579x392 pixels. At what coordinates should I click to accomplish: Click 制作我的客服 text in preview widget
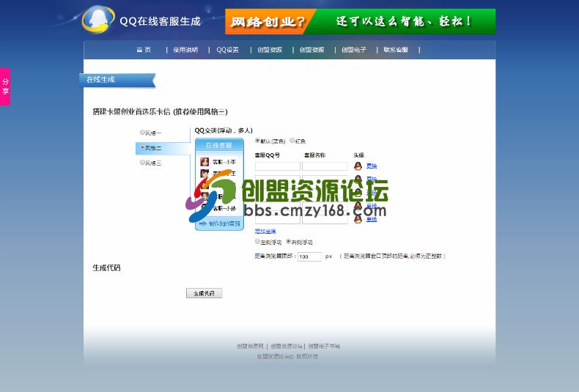[224, 223]
